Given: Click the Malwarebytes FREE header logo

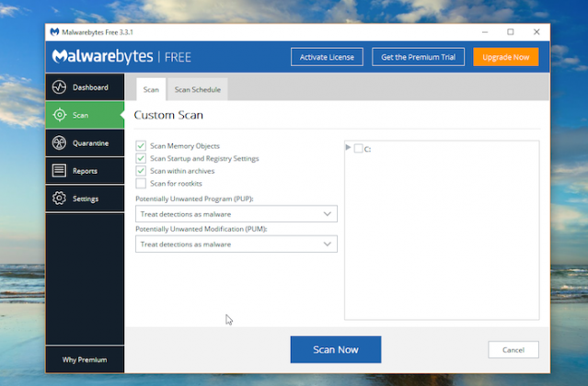Looking at the screenshot, I should [x=121, y=57].
